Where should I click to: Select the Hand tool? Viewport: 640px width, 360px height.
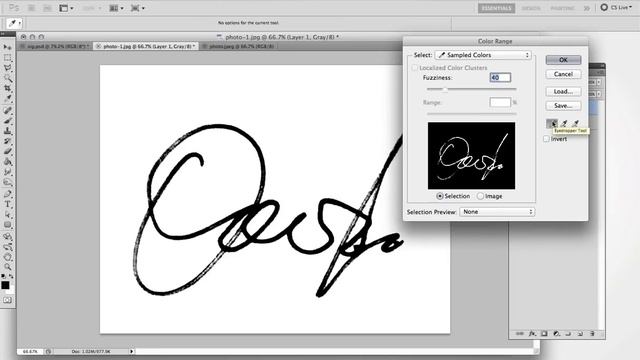click(7, 257)
